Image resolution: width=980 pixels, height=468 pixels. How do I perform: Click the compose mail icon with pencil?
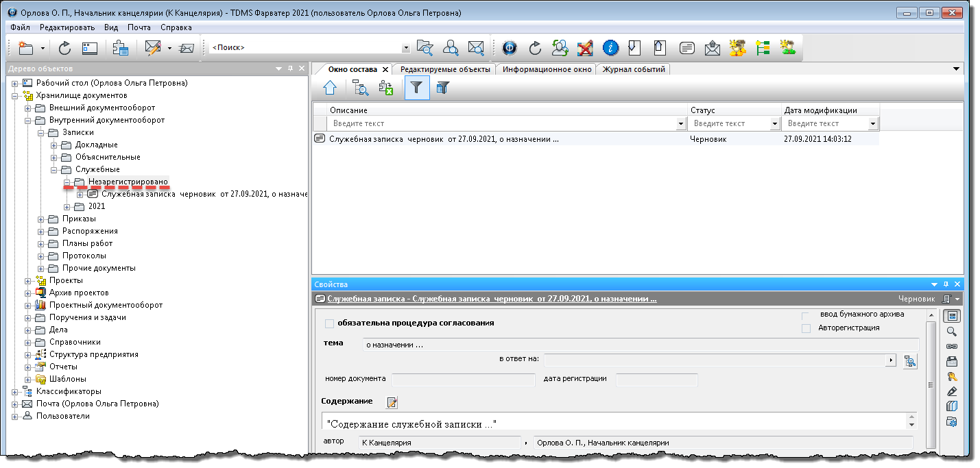152,48
